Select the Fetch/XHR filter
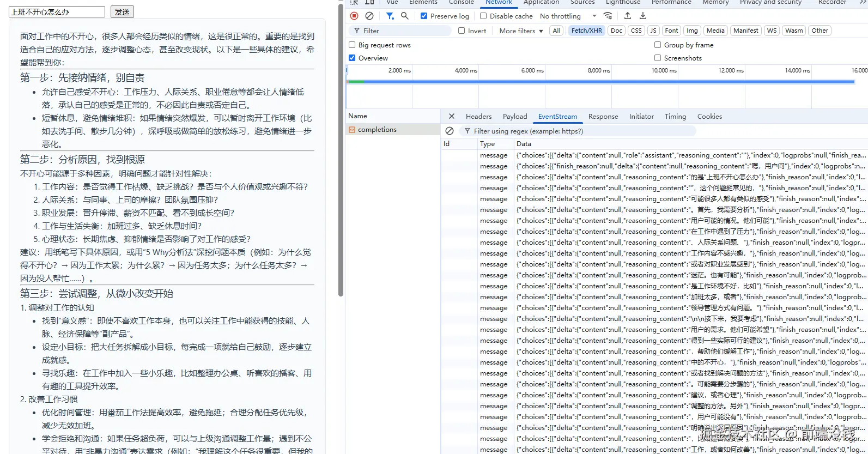The image size is (868, 454). [586, 31]
